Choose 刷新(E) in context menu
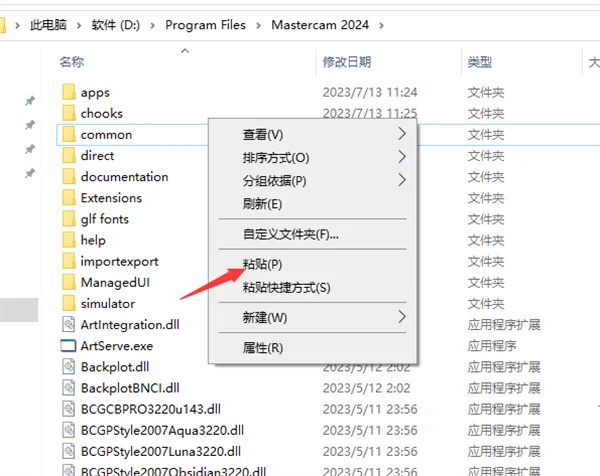 313,204
